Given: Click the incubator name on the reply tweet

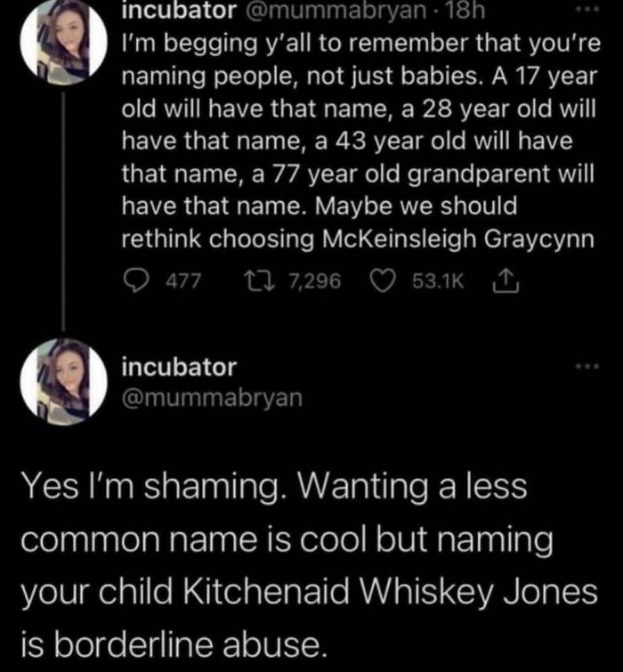Looking at the screenshot, I should 178,367.
